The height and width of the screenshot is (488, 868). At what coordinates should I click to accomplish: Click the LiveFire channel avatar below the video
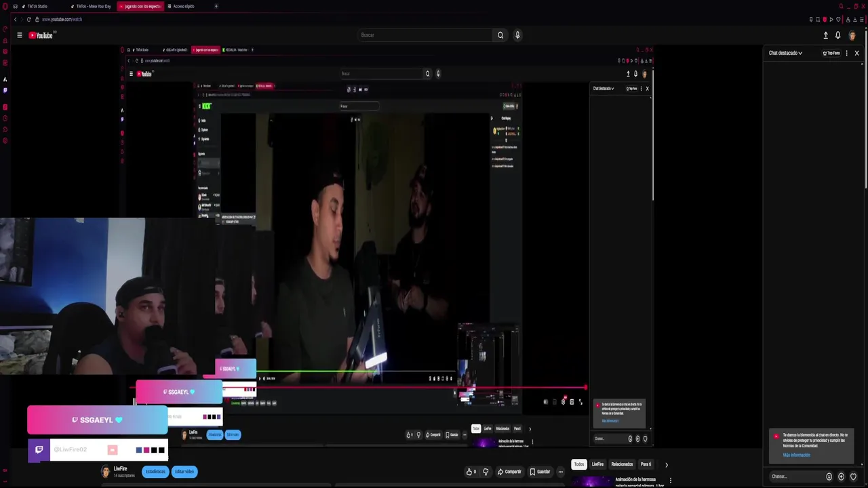pyautogui.click(x=106, y=472)
